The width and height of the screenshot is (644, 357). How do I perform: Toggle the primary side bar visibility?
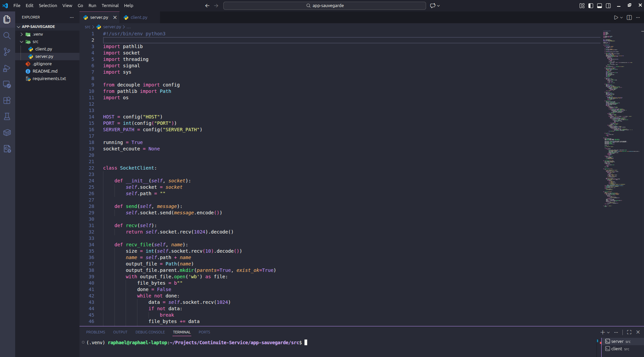591,6
